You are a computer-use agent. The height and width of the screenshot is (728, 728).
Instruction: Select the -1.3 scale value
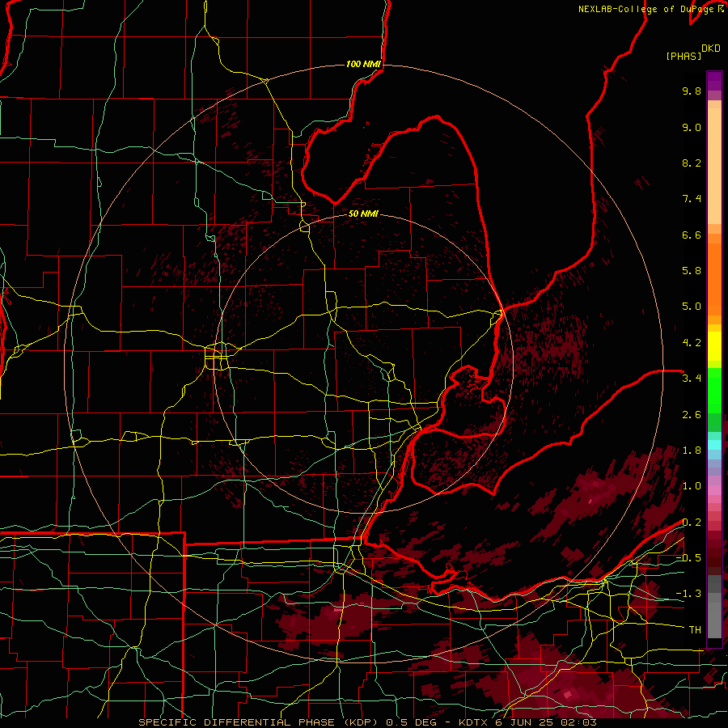[x=688, y=594]
